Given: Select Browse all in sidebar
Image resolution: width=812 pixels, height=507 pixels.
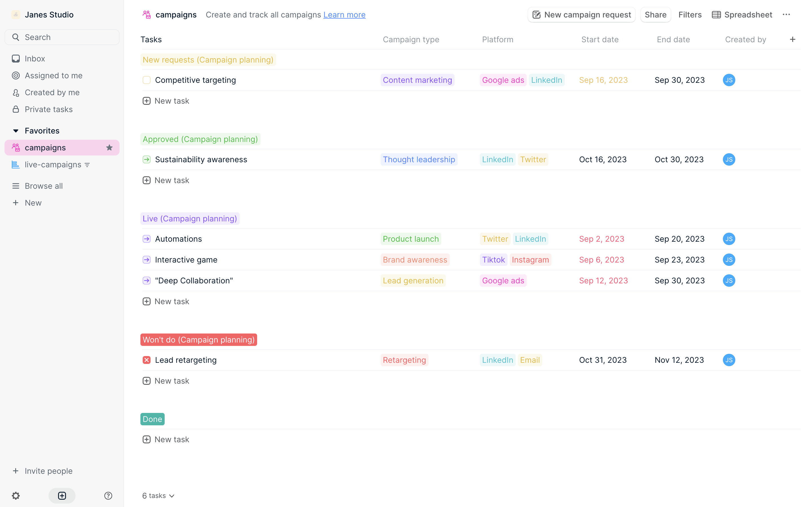Looking at the screenshot, I should point(44,186).
